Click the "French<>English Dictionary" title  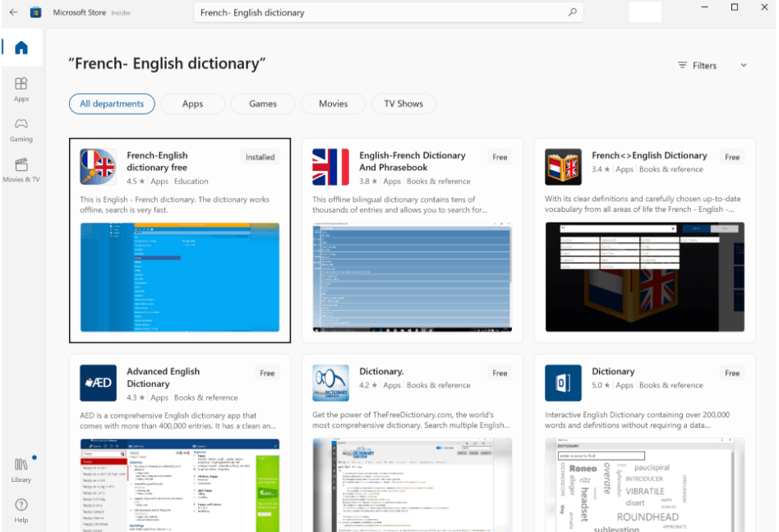tap(649, 155)
